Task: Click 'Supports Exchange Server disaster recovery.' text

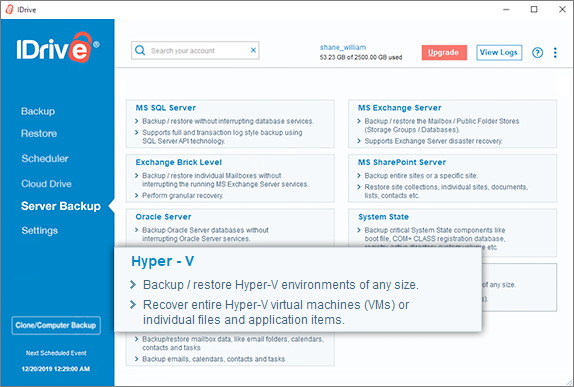Action: (433, 141)
